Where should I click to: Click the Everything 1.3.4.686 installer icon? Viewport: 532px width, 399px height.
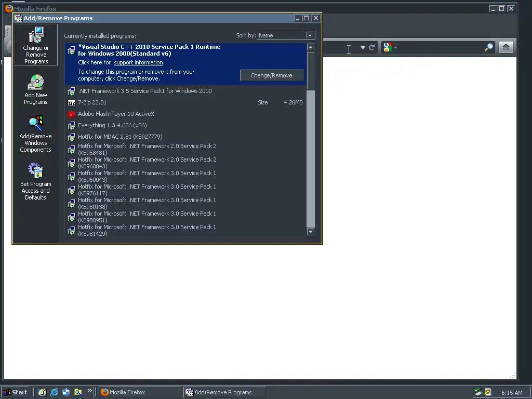pyautogui.click(x=71, y=126)
